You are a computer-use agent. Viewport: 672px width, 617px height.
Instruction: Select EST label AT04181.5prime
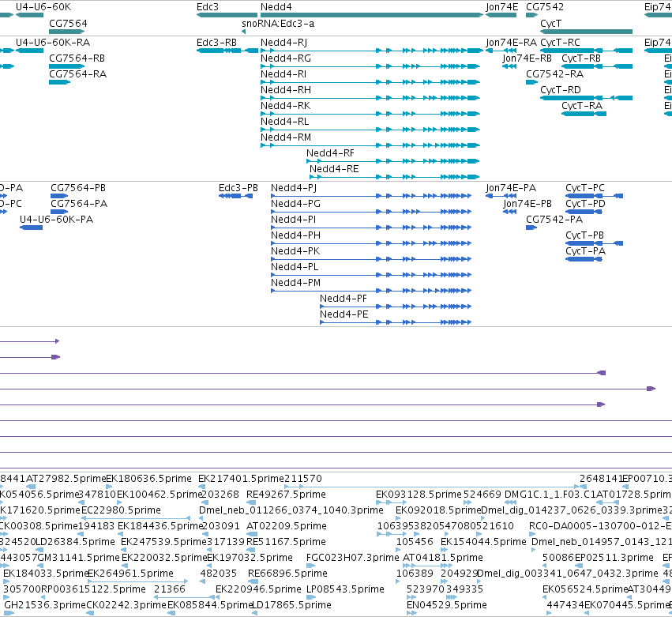(443, 558)
